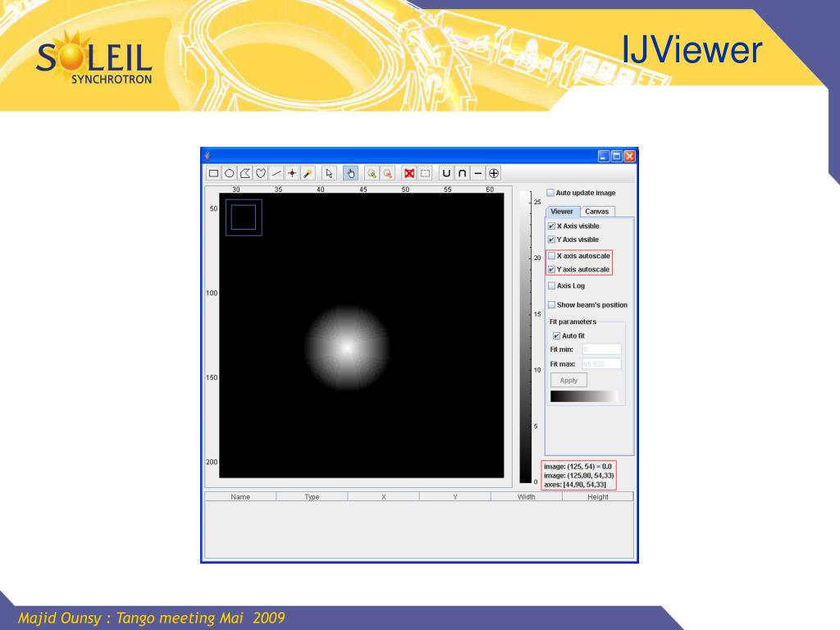The height and width of the screenshot is (630, 840).
Task: Click the minus subtract ROI icon
Action: pos(478,173)
